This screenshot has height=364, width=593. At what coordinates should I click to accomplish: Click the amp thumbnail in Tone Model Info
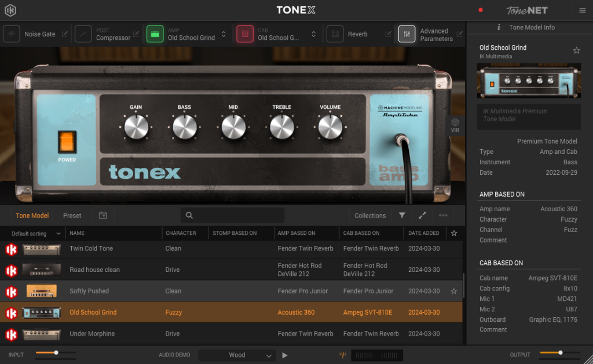[x=529, y=80]
